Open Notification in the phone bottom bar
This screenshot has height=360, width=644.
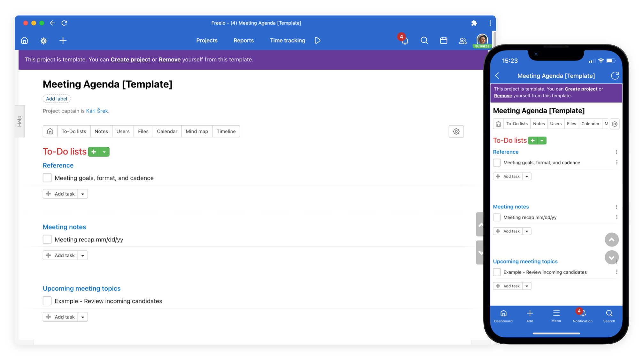coord(582,316)
